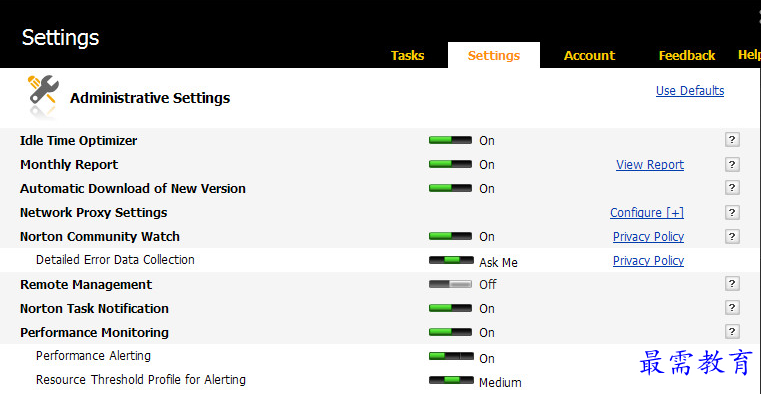This screenshot has height=394, width=761.
Task: Click the Use Defaults link
Action: (x=690, y=91)
